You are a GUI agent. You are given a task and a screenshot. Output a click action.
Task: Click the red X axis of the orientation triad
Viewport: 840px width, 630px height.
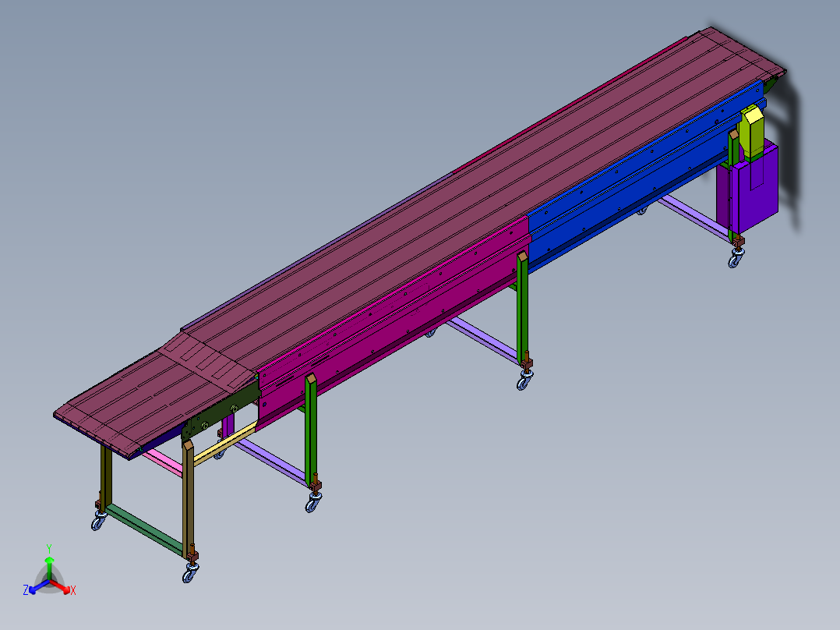pos(62,587)
